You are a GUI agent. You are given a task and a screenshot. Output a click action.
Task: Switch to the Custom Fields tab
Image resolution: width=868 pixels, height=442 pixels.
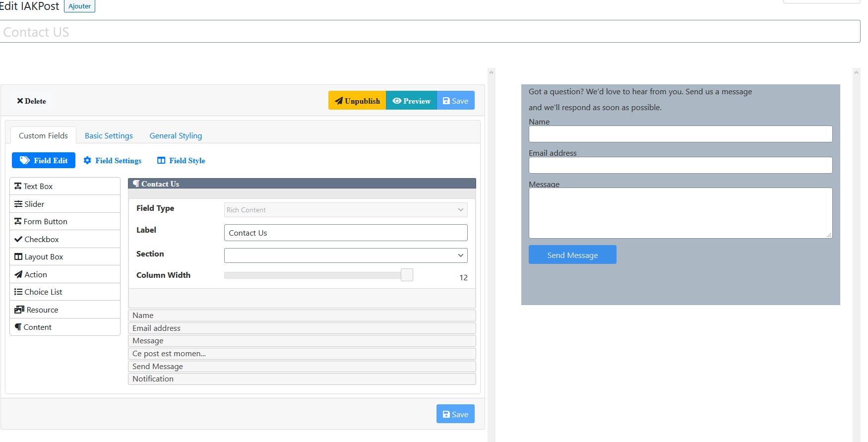click(x=43, y=135)
